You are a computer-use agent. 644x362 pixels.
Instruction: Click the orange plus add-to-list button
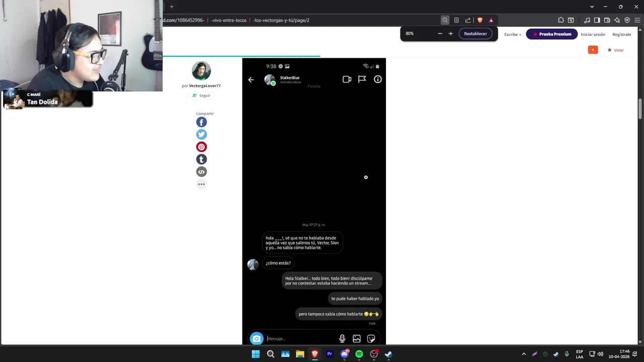pos(593,50)
